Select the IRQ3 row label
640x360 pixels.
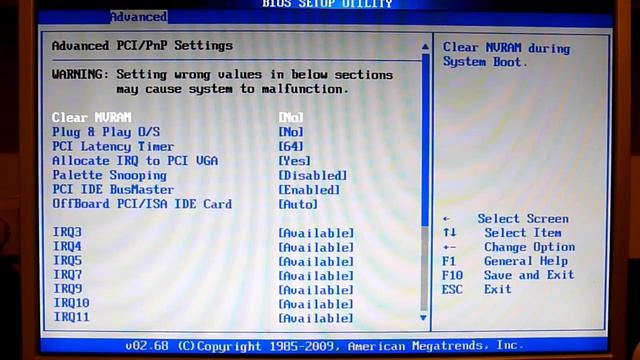point(67,232)
